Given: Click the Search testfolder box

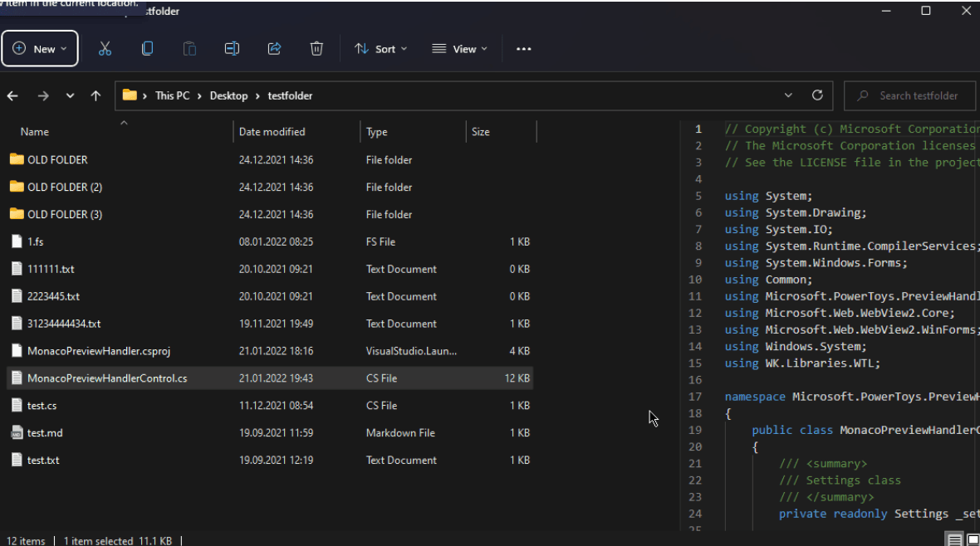Looking at the screenshot, I should 910,95.
